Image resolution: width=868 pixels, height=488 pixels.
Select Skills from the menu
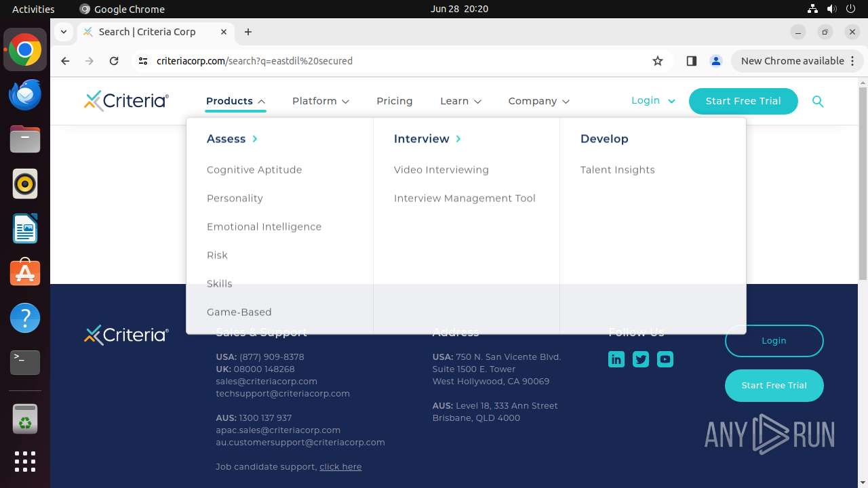(219, 284)
